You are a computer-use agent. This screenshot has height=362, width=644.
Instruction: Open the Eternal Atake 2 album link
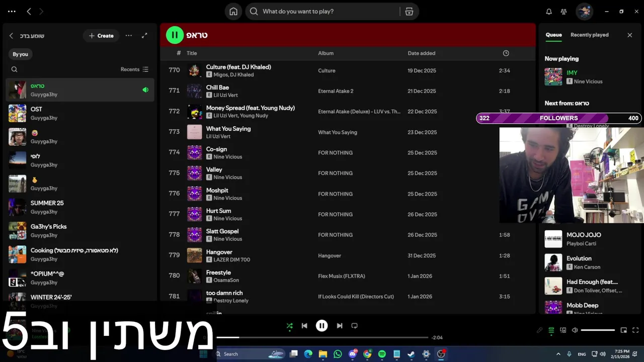[x=336, y=91]
